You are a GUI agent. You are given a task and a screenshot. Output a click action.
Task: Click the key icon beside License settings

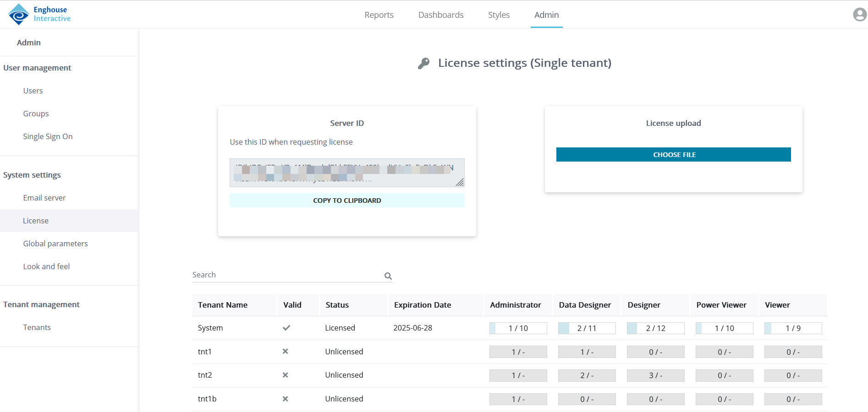coord(424,63)
